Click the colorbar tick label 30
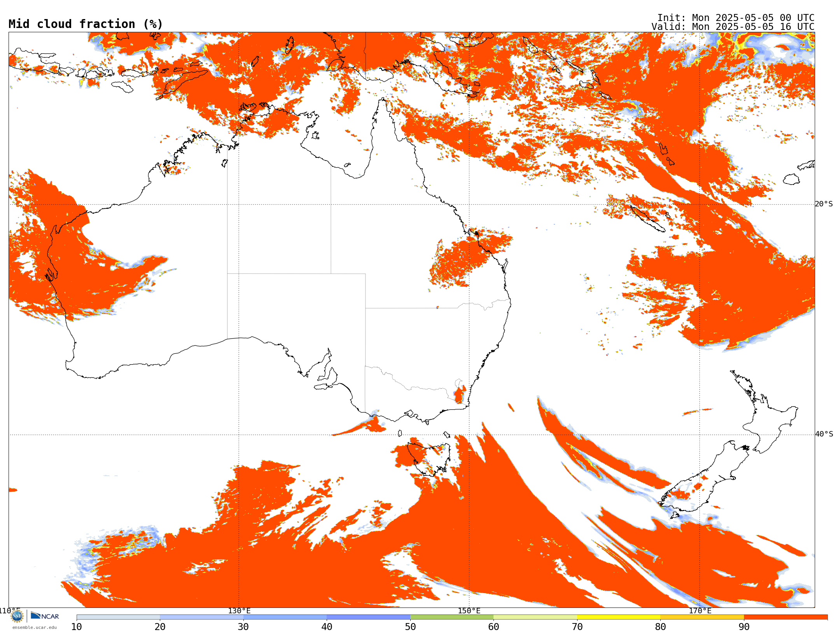Image resolution: width=840 pixels, height=632 pixels. click(x=243, y=627)
